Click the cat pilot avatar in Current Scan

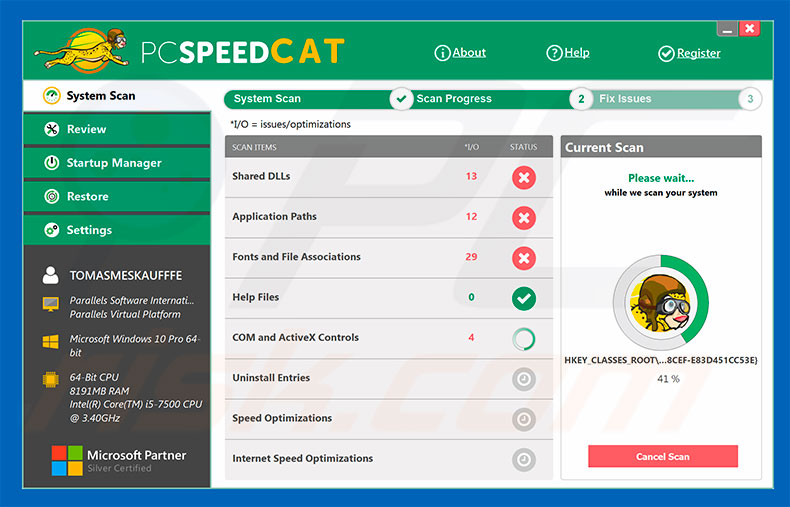(661, 303)
